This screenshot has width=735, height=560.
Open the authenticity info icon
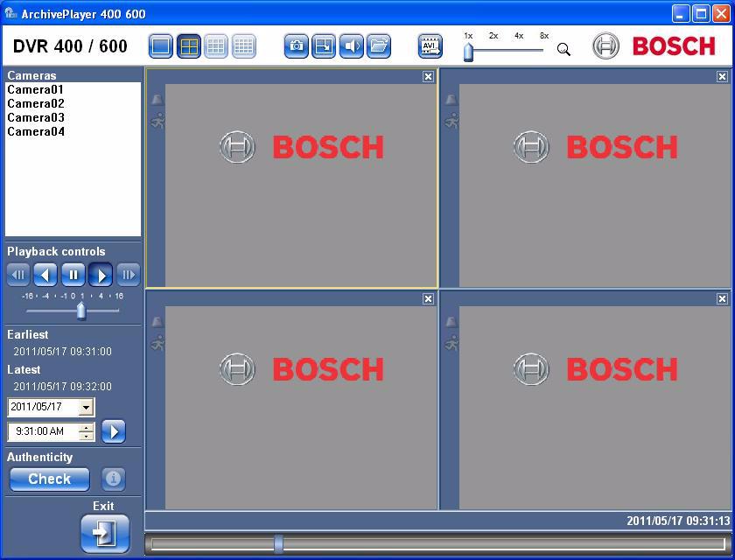113,479
